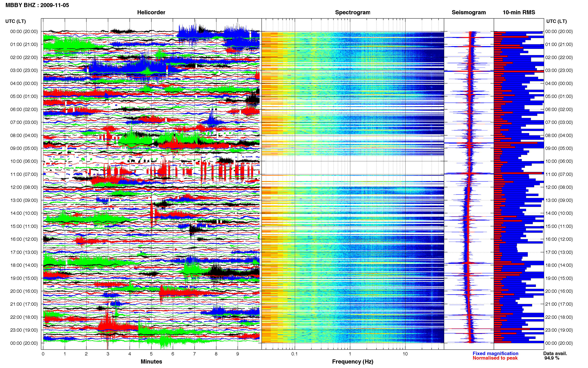Click right time label '20:00 (16:00)'
588x368 pixels.
pos(559,291)
